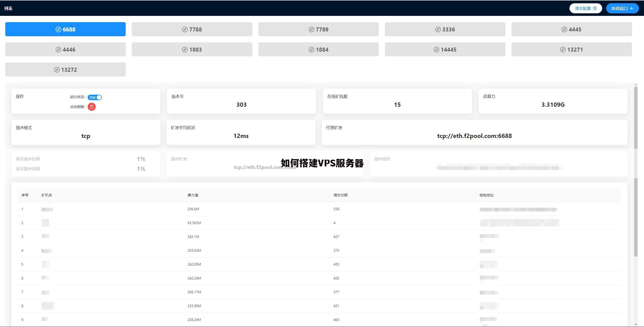The width and height of the screenshot is (644, 327).
Task: Click compass icon beside port 3336
Action: (438, 29)
